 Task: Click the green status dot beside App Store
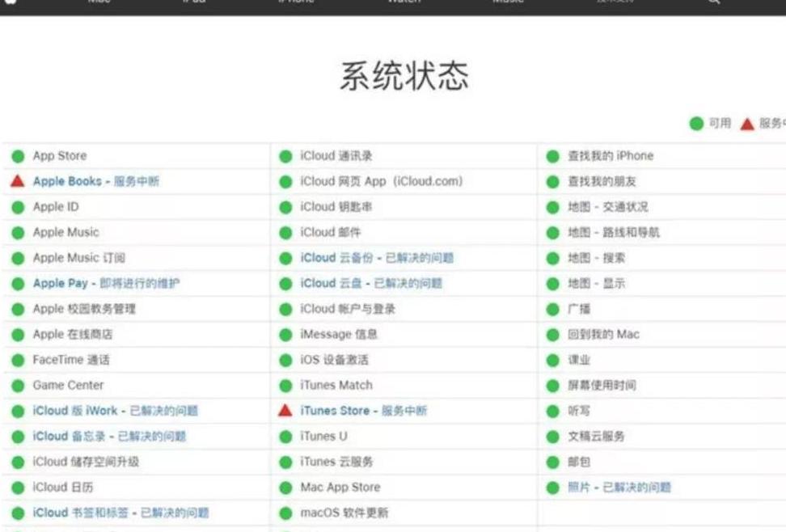(18, 156)
